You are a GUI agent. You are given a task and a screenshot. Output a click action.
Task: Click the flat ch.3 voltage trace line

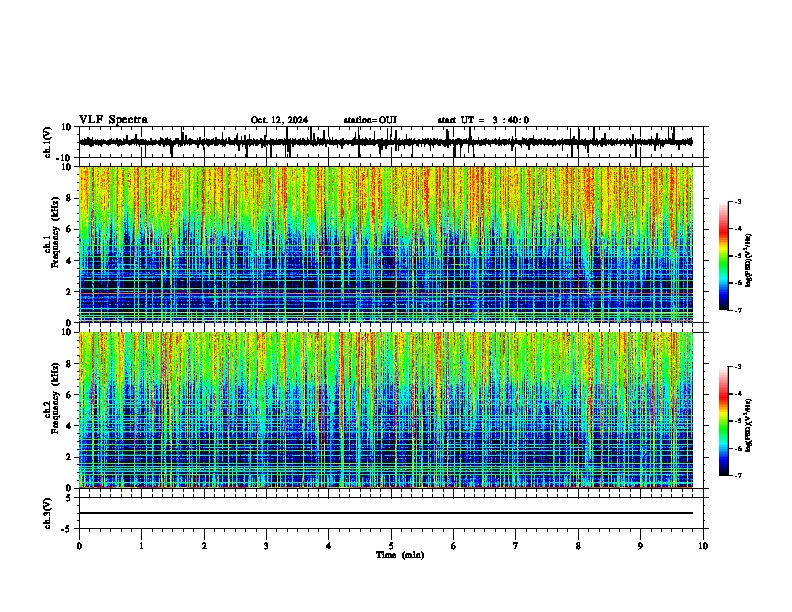(386, 513)
